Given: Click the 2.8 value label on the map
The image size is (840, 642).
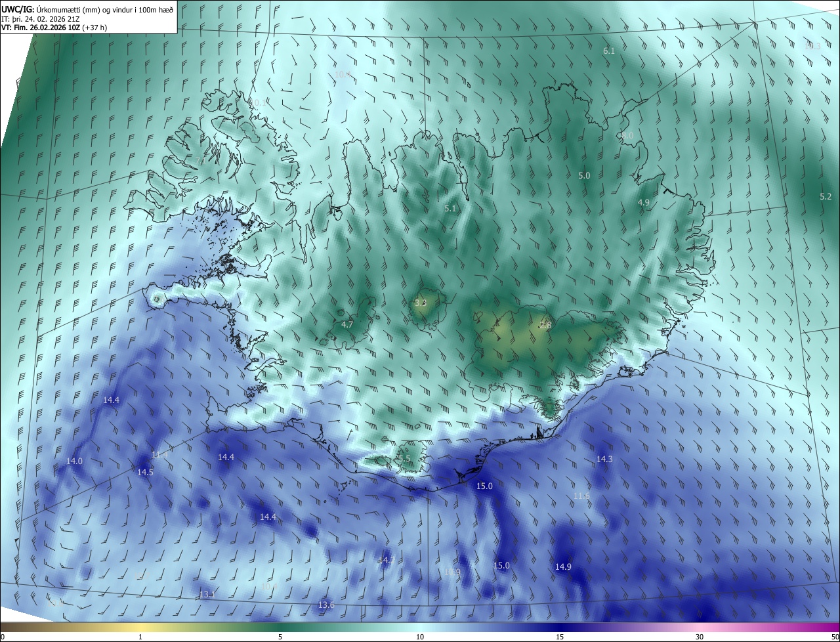Looking at the screenshot, I should (545, 325).
